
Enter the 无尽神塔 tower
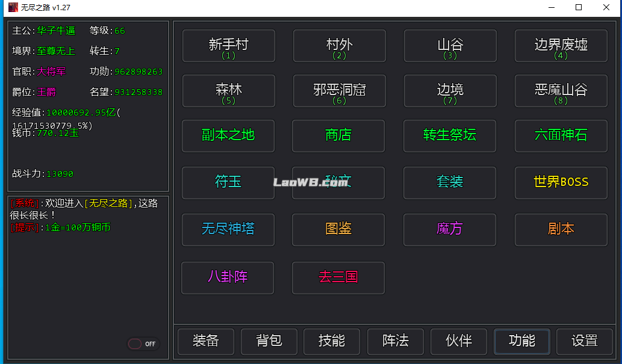228,229
